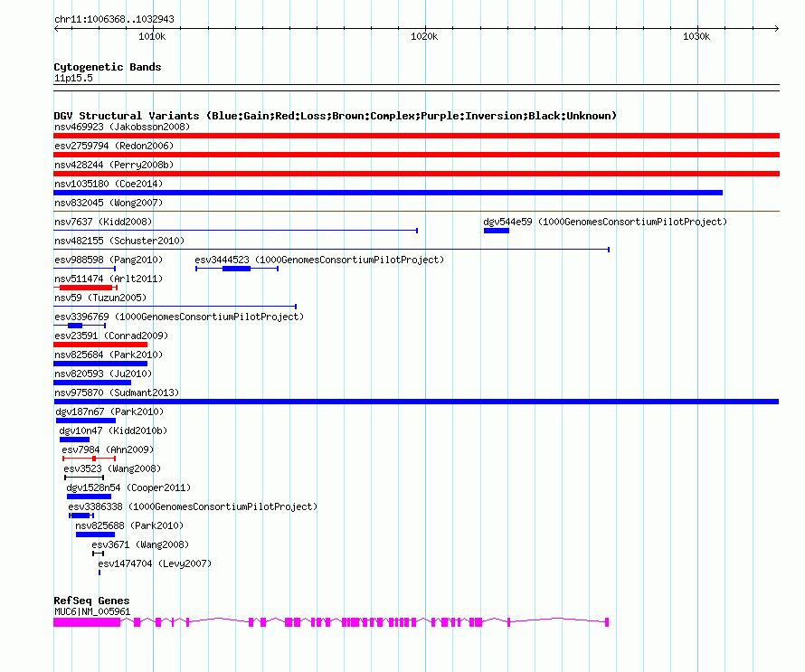Click the blue block under esv3444523

point(237,269)
